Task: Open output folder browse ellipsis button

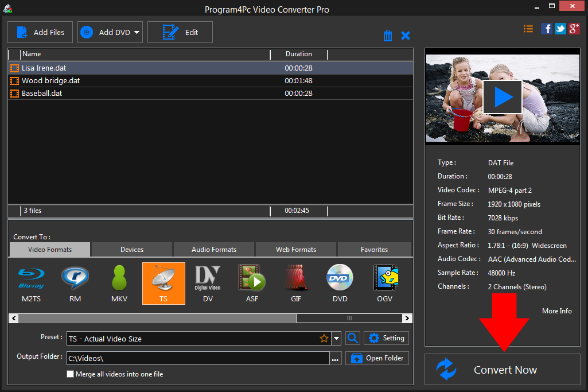Action: coord(336,359)
